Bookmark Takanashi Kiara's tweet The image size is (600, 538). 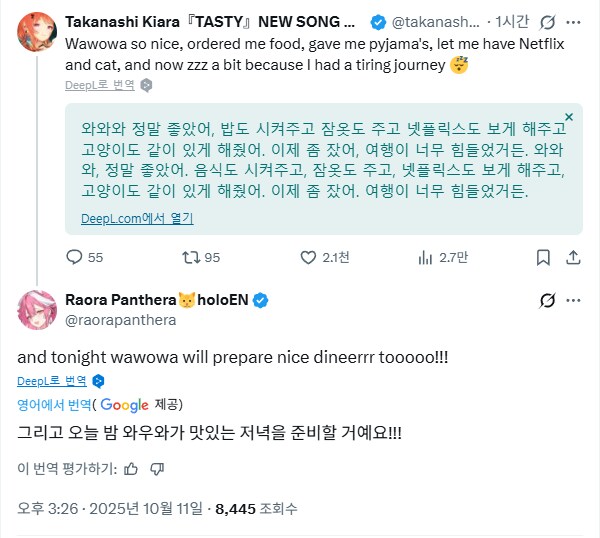click(540, 257)
